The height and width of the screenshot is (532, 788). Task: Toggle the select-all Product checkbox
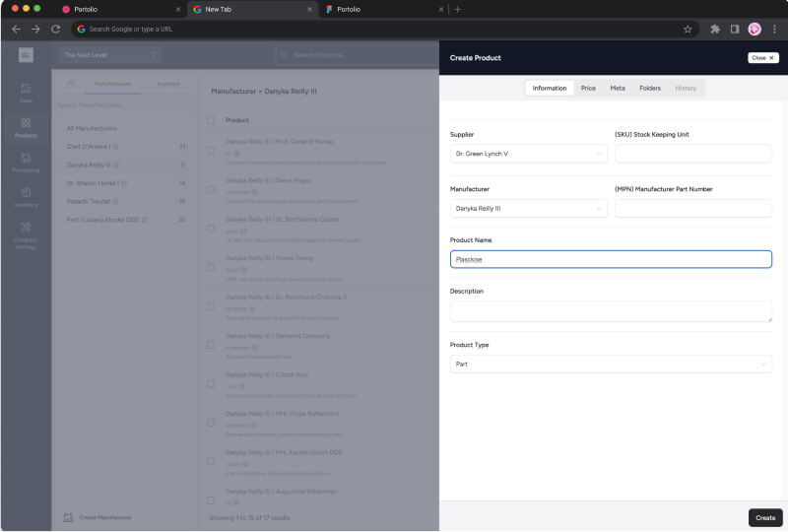pyautogui.click(x=211, y=120)
